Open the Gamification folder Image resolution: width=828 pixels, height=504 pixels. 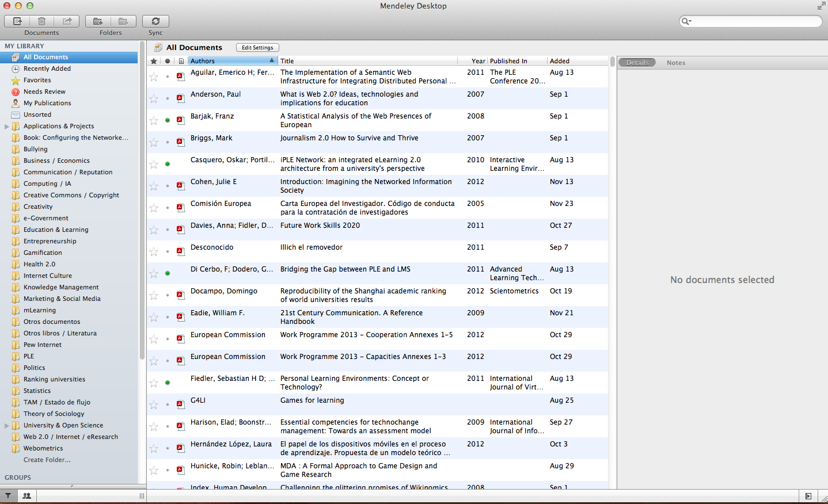tap(43, 253)
